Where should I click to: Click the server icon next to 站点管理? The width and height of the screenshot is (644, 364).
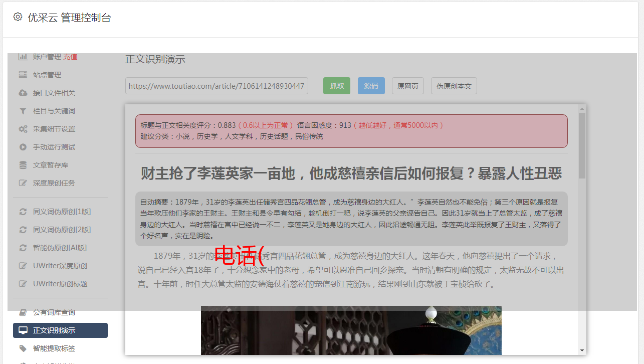(x=23, y=75)
